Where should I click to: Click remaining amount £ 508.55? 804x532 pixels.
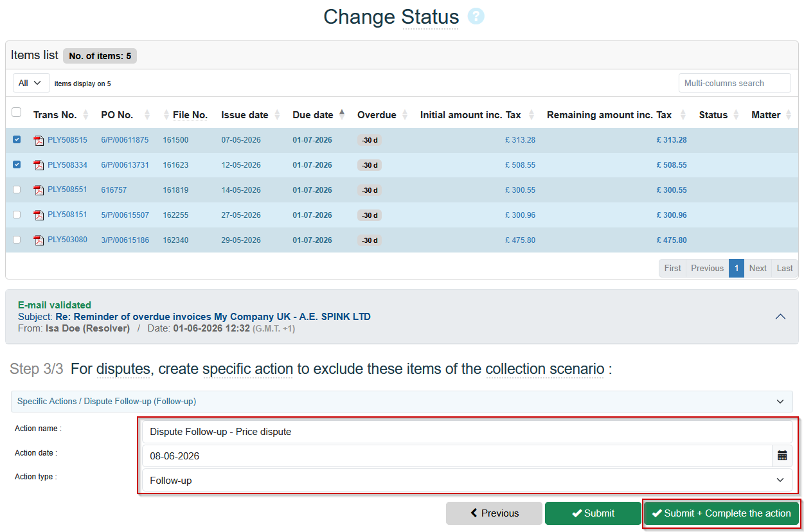click(672, 165)
